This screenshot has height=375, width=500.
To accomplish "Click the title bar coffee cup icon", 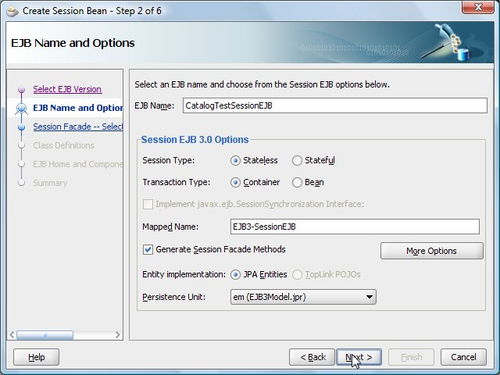I will tap(13, 11).
